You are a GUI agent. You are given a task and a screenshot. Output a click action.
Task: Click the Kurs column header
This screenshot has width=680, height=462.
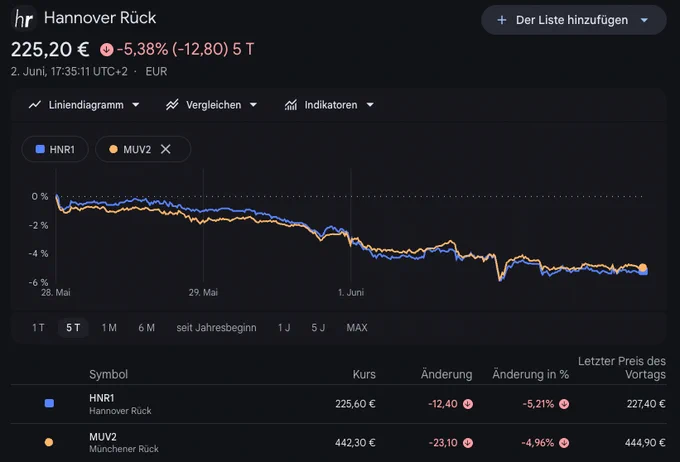(364, 374)
